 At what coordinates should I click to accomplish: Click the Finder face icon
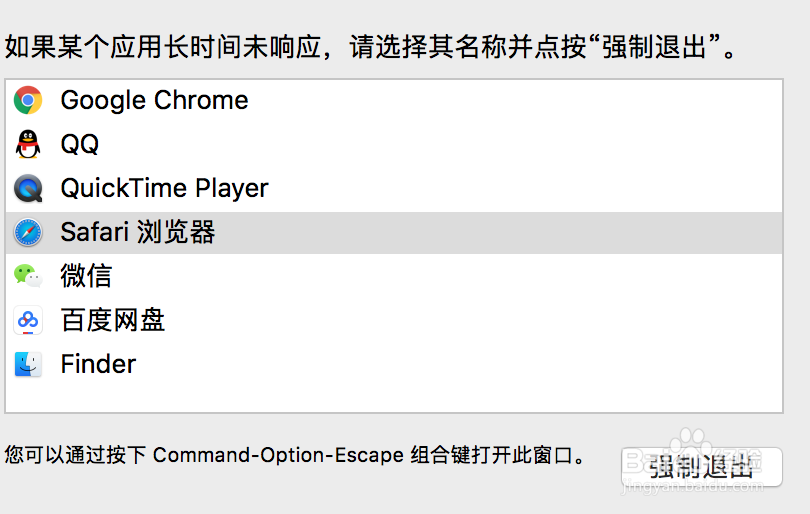coord(28,364)
